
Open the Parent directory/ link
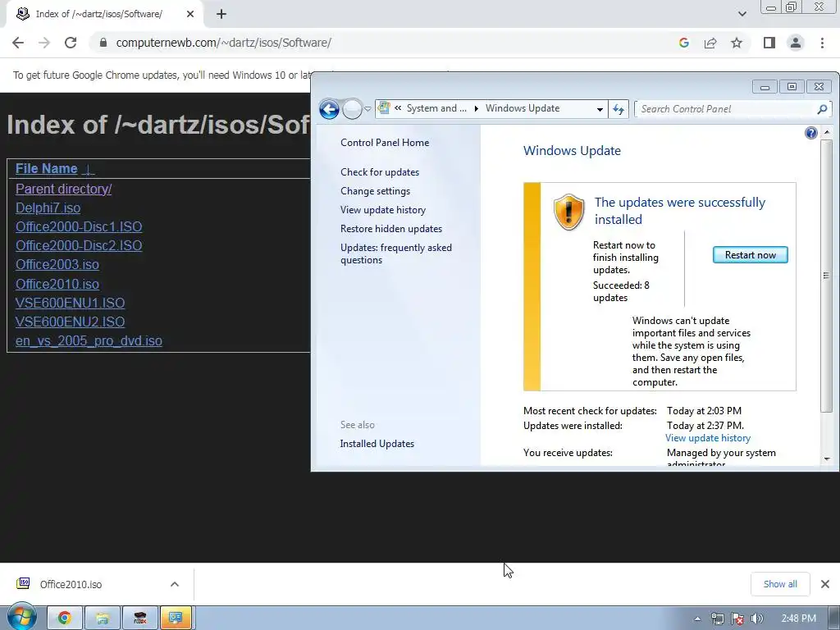tap(63, 189)
